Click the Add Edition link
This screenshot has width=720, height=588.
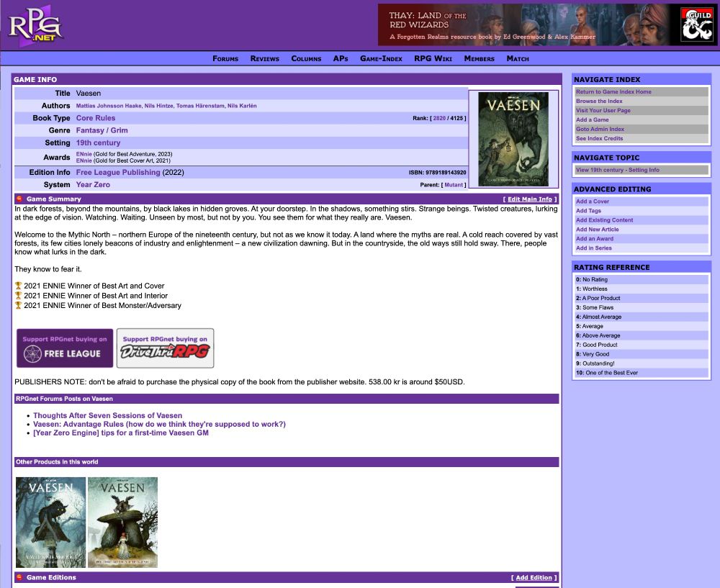(x=534, y=577)
